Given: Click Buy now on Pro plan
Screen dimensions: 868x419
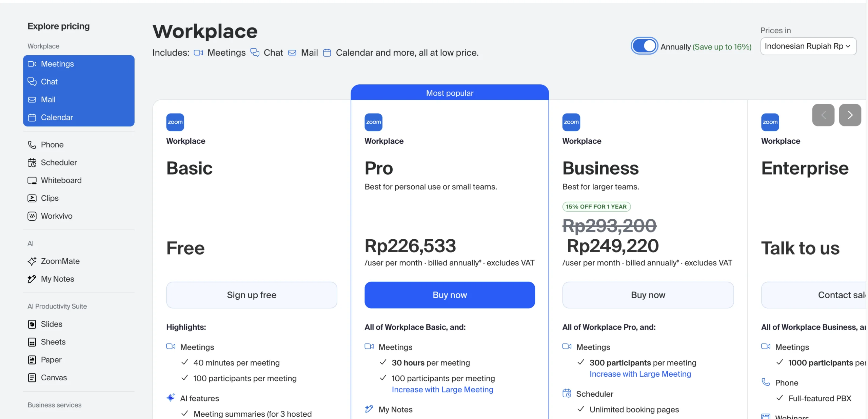Looking at the screenshot, I should pos(450,295).
